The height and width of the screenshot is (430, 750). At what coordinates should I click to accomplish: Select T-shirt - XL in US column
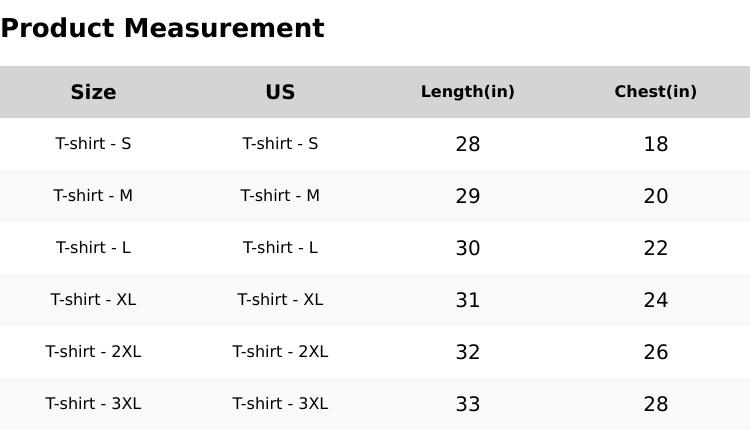pyautogui.click(x=280, y=300)
